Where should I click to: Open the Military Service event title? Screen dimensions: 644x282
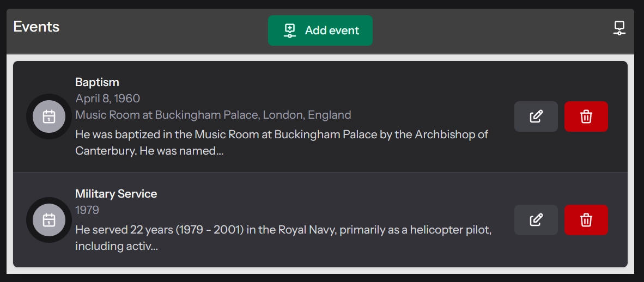click(116, 194)
